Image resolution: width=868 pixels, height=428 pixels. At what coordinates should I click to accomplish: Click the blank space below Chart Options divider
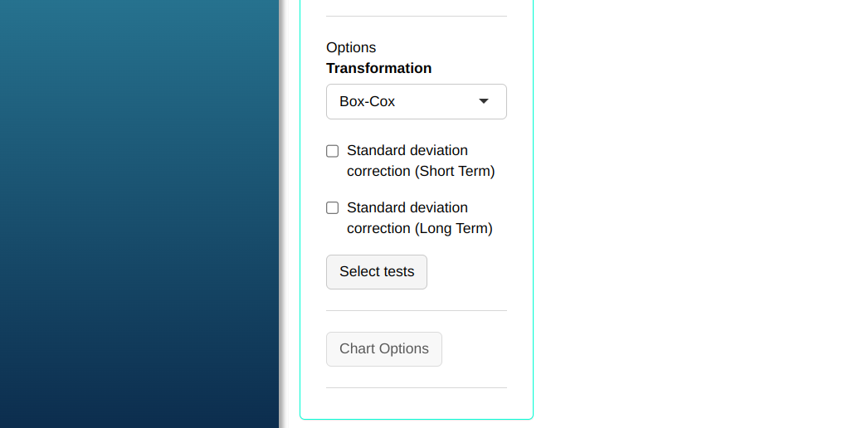tap(416, 403)
